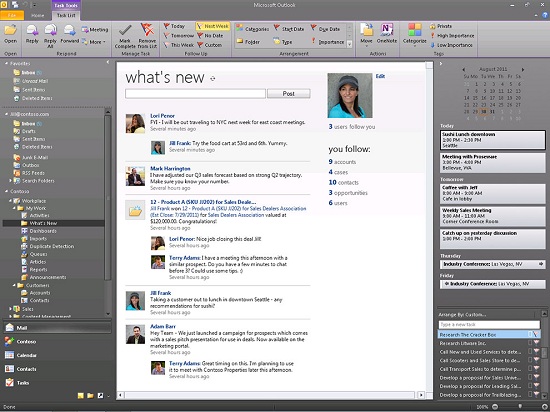Open the File tab

click(x=12, y=15)
